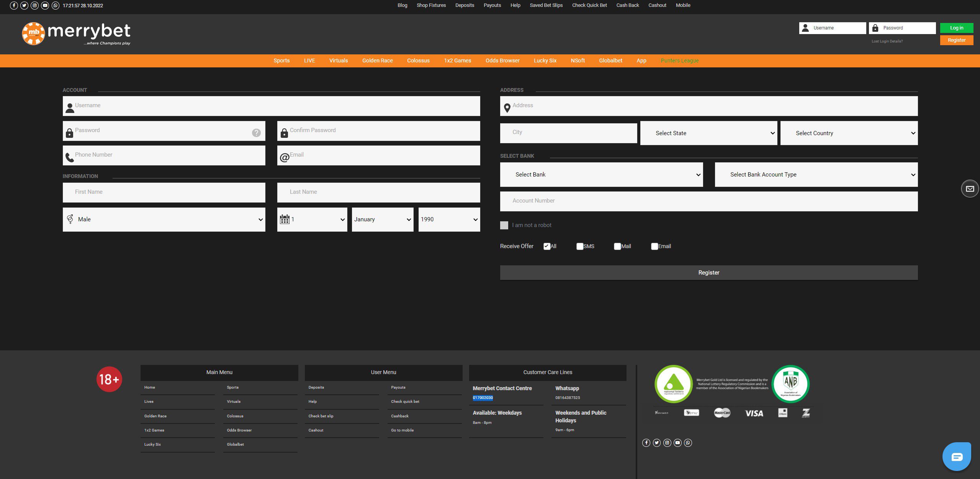Enable the SMS receive offer checkbox

(x=579, y=246)
